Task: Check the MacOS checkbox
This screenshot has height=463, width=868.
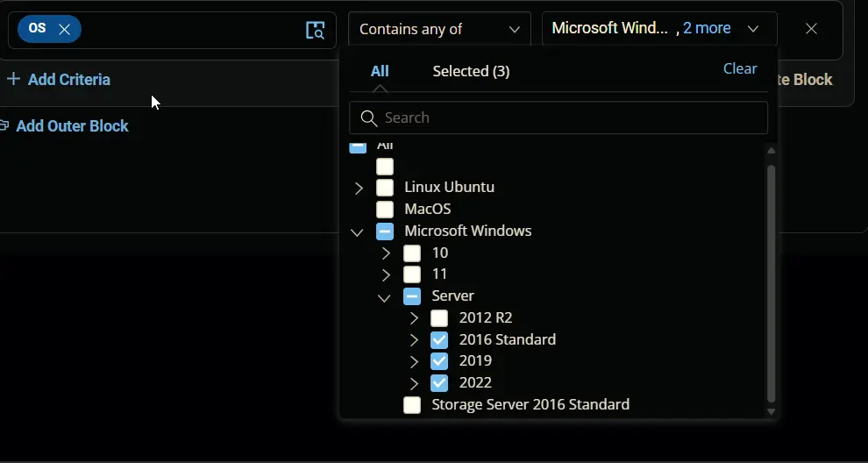Action: click(385, 210)
